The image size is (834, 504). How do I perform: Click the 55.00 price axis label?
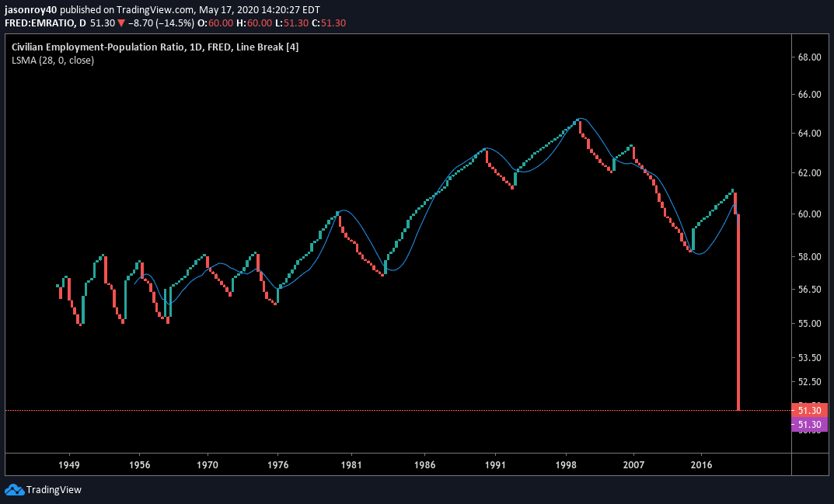point(810,323)
